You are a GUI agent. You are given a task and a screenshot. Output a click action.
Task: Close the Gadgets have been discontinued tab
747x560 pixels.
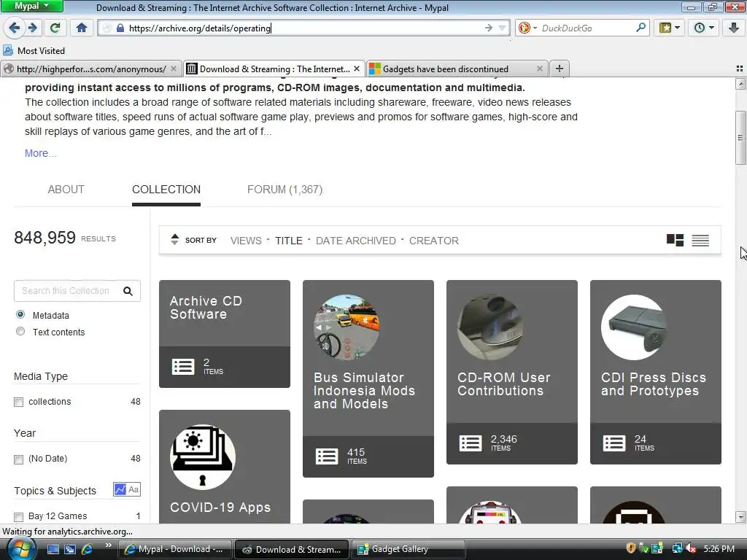click(x=539, y=69)
